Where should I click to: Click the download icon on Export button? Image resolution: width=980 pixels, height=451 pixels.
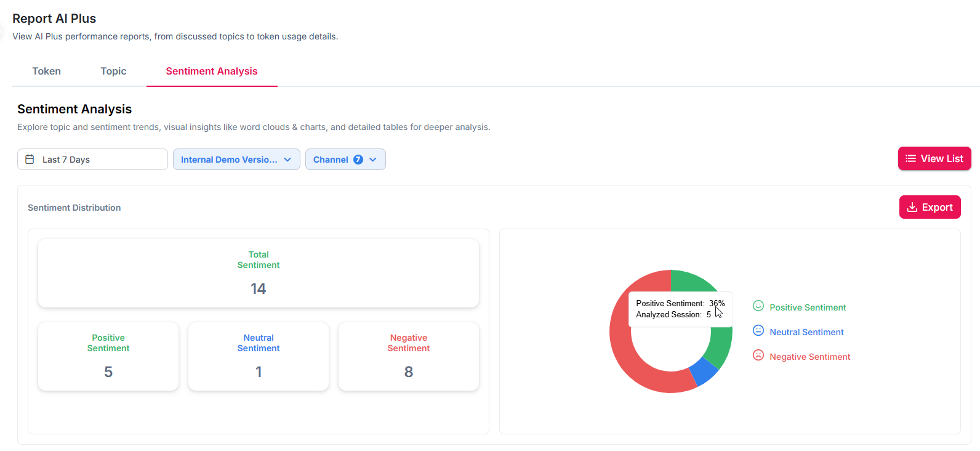(x=912, y=208)
